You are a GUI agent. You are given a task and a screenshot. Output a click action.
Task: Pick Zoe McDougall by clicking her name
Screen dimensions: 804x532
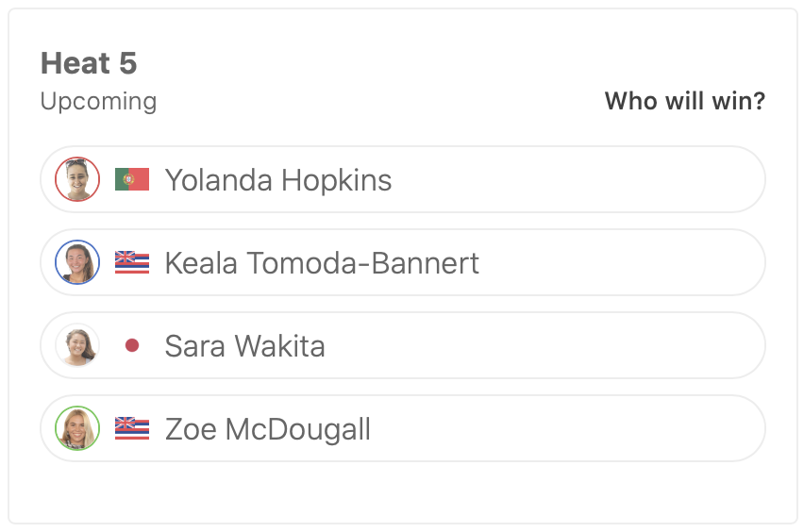[267, 429]
